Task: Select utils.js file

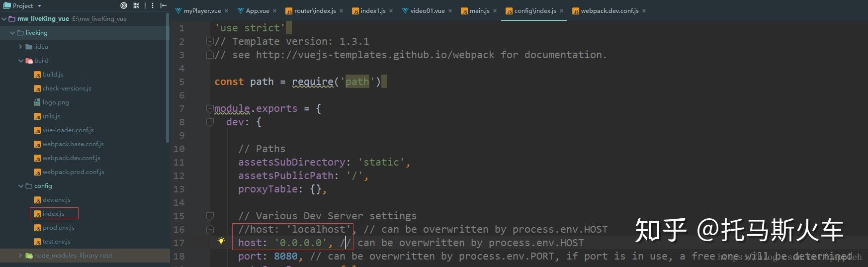Action: (x=51, y=116)
